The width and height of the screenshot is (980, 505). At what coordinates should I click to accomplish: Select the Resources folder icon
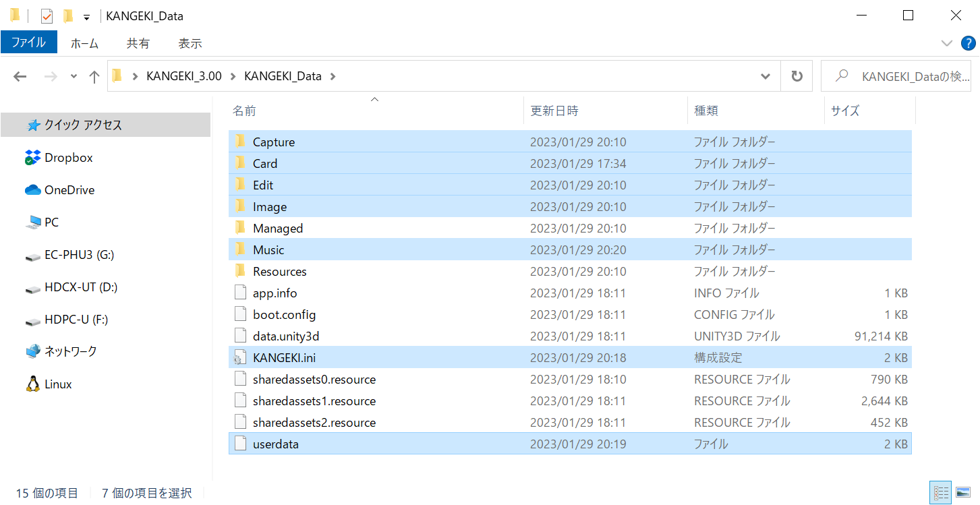240,271
